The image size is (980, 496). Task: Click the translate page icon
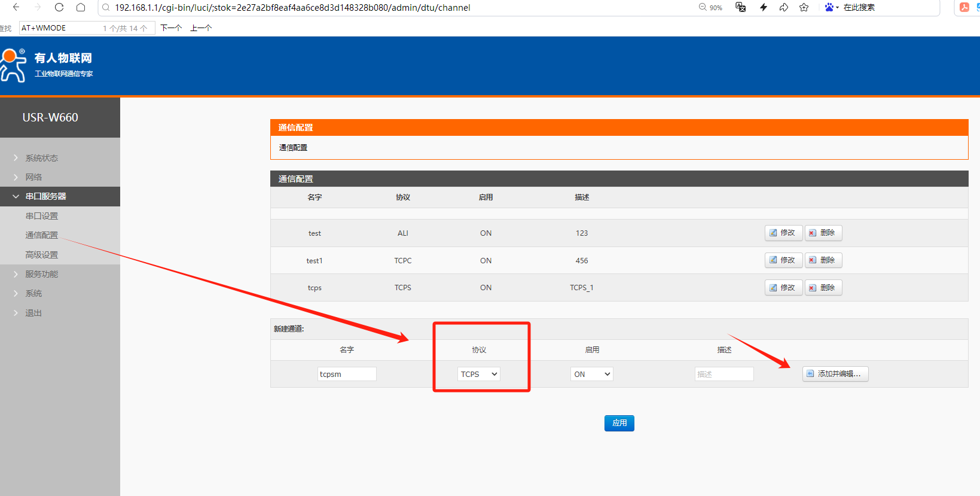[x=740, y=7]
